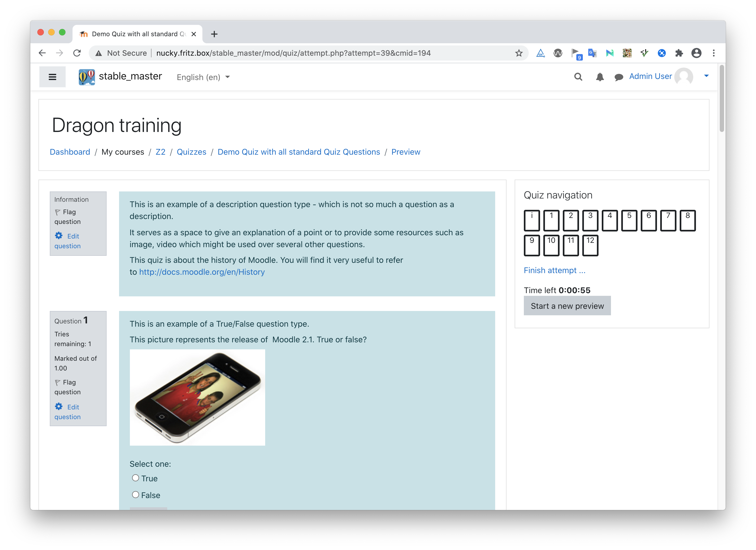The height and width of the screenshot is (550, 756).
Task: Click the Finish attempt ... link
Action: click(x=554, y=270)
